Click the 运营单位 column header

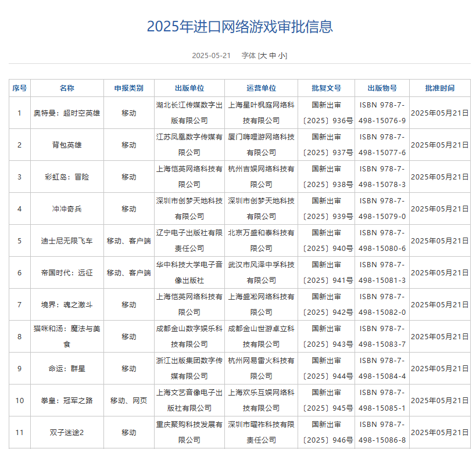[x=261, y=88]
